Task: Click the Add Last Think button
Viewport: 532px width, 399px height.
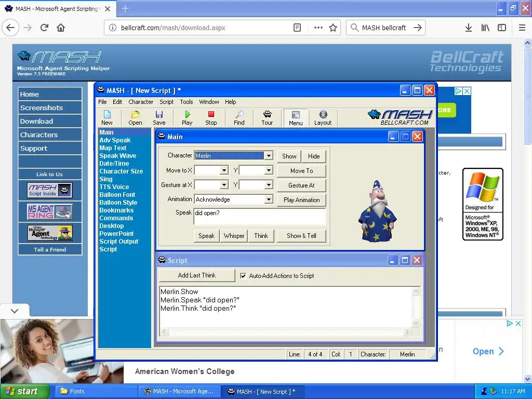Action: 197,275
